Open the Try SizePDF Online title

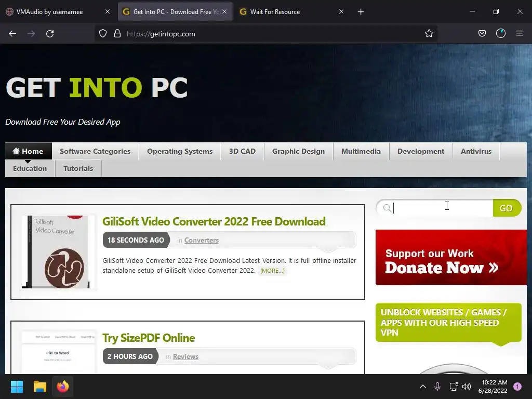tap(149, 338)
